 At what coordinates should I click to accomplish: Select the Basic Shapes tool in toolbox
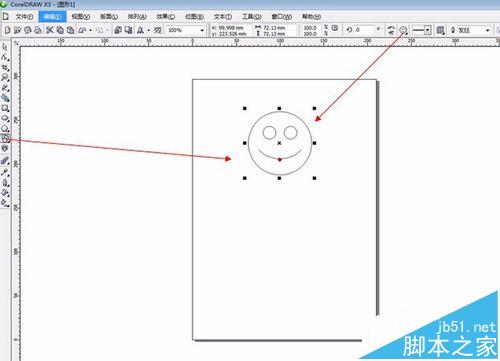pos(5,138)
